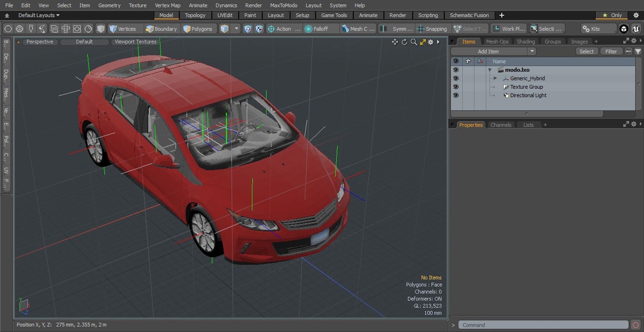Click the Filter button in Items panel

coord(611,51)
